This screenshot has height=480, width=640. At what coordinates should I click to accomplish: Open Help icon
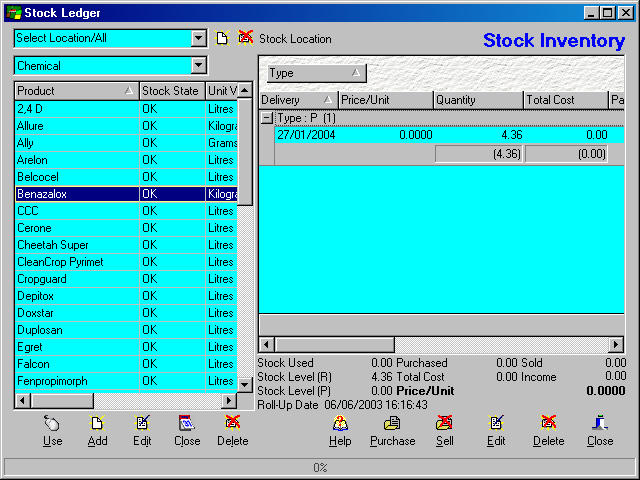point(340,423)
